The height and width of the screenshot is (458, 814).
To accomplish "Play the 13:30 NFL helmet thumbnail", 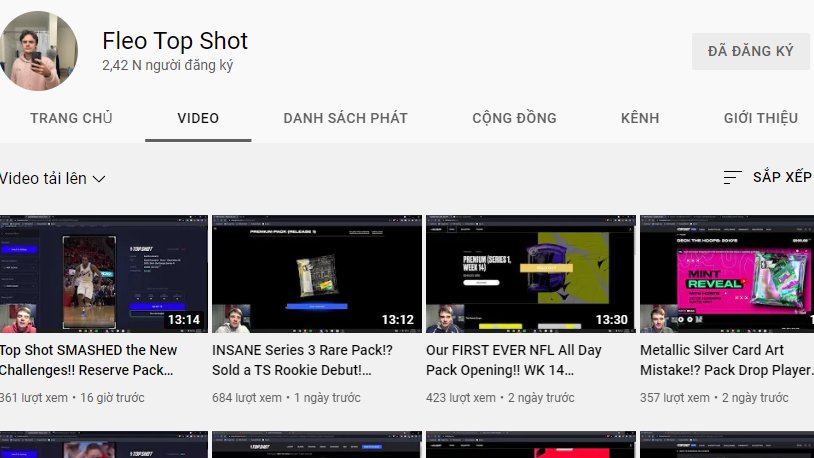I will tap(531, 274).
